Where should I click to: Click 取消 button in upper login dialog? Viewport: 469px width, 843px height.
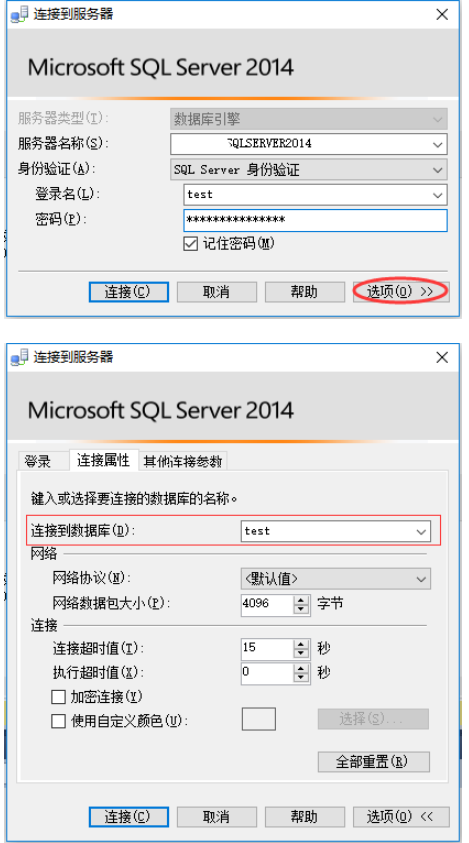coord(217,292)
